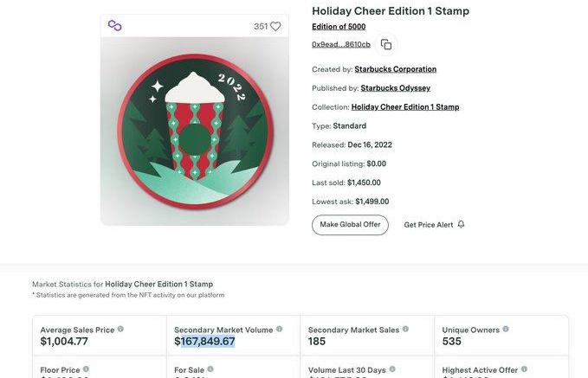
Task: Open the Starbucks Odyssey publisher link
Action: (x=395, y=88)
